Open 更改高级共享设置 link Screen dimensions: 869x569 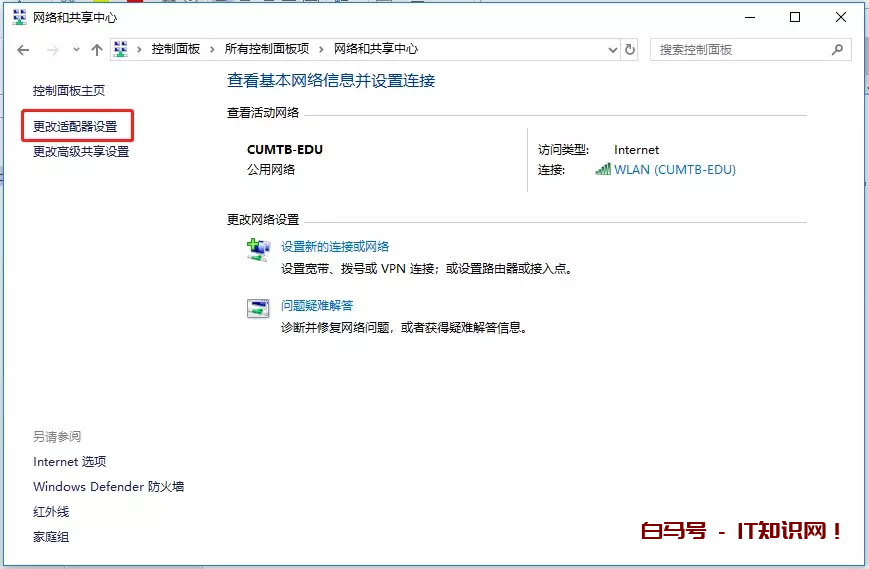[x=81, y=152]
